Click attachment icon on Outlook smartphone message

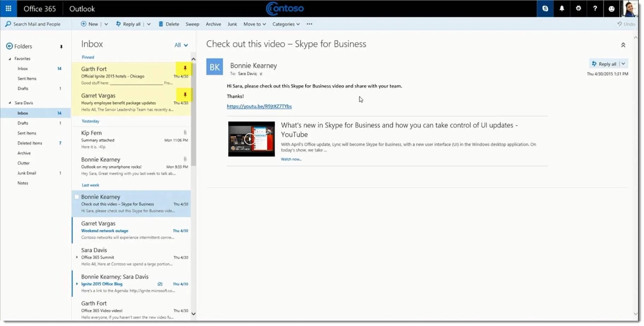coord(185,159)
